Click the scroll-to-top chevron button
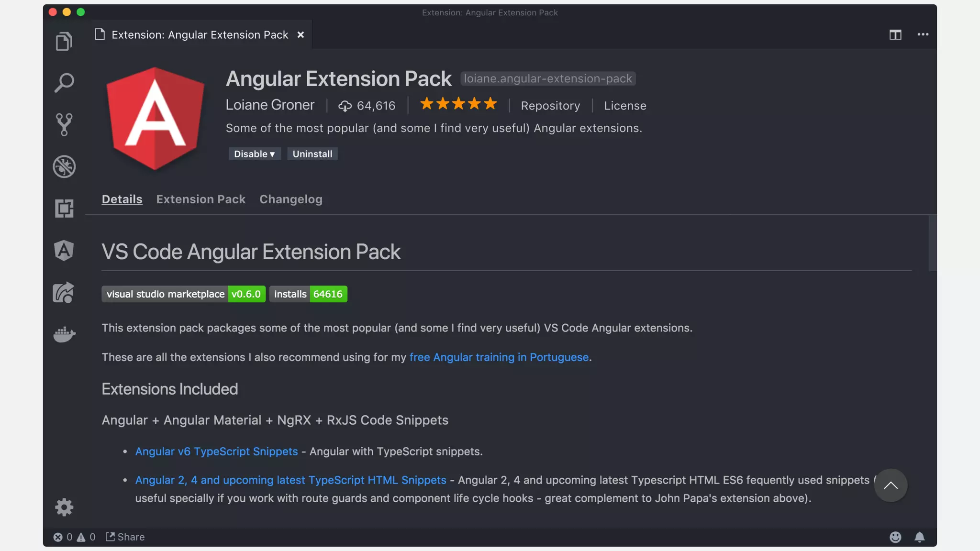Viewport: 980px width, 551px height. 891,485
